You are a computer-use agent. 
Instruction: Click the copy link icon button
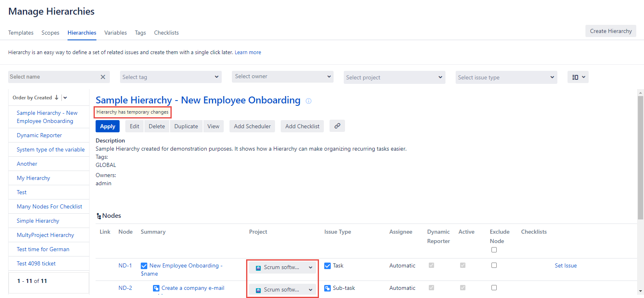pos(337,126)
